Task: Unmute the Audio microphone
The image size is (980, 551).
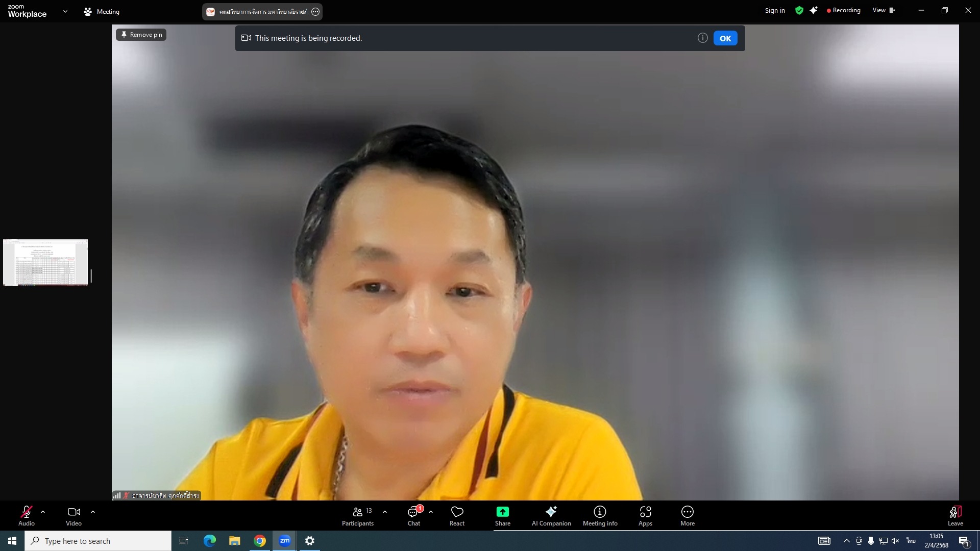Action: [x=27, y=515]
